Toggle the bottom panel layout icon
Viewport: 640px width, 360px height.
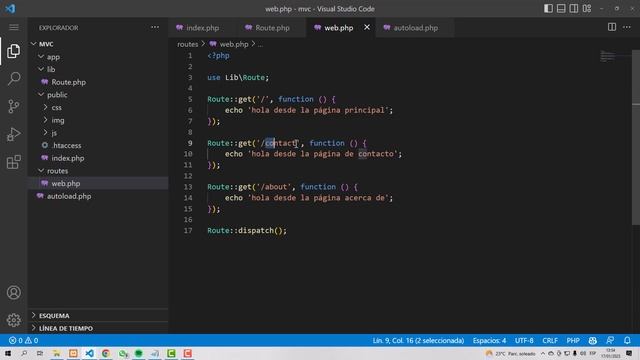(561, 9)
